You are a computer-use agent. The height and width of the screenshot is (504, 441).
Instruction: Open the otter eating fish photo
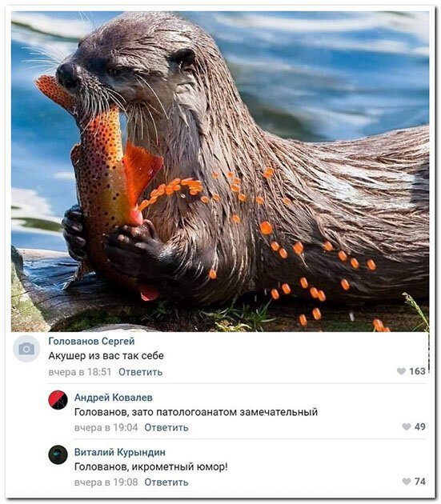tap(220, 171)
